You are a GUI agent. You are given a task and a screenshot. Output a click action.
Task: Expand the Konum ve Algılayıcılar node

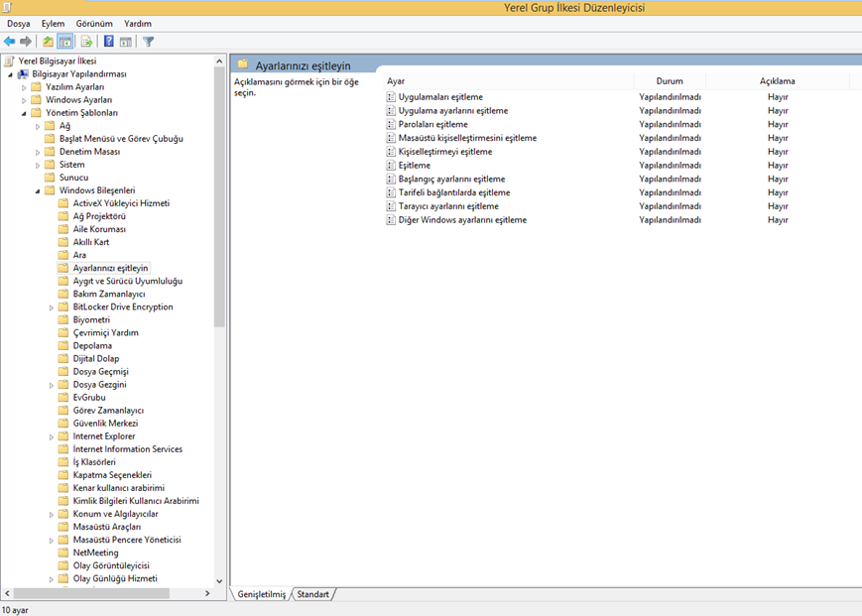pyautogui.click(x=52, y=515)
